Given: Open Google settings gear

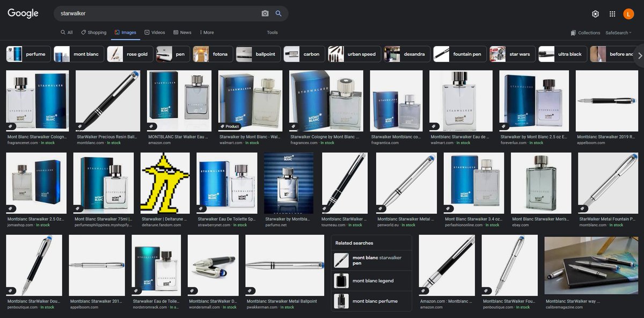Looking at the screenshot, I should [x=595, y=14].
